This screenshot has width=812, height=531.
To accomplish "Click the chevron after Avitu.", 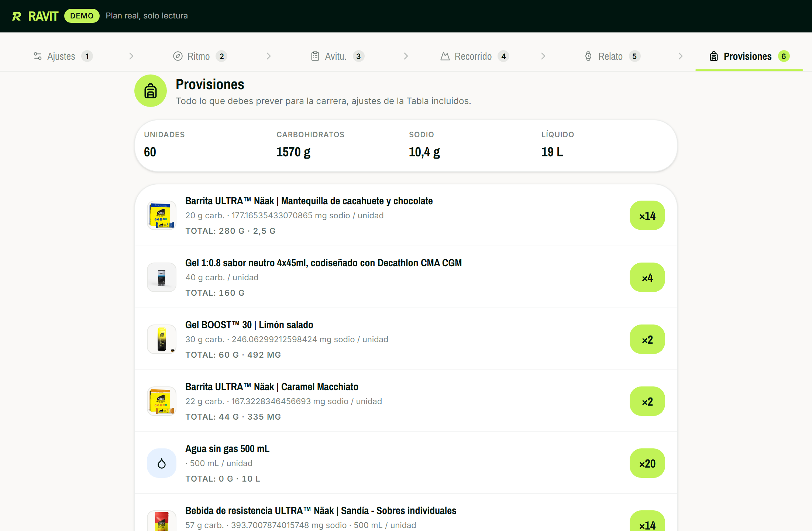I will click(x=406, y=56).
